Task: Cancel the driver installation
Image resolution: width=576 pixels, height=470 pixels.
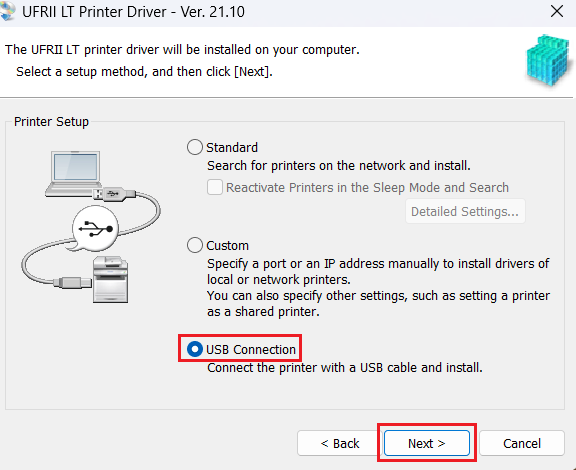Action: click(x=522, y=443)
